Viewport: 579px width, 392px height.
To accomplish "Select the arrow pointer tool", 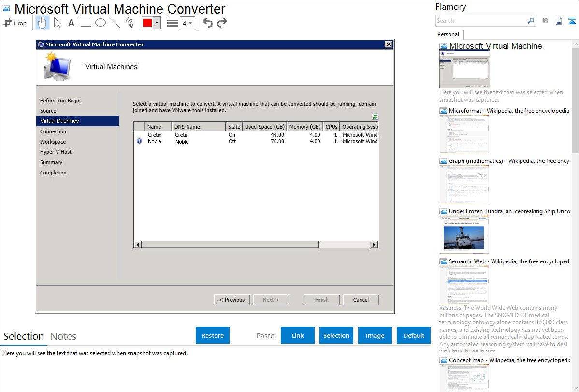I will [57, 23].
